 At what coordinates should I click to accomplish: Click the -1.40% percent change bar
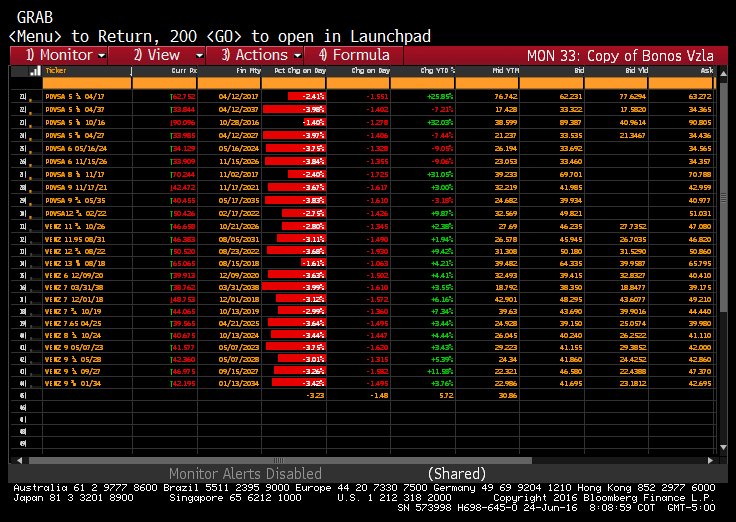[x=314, y=123]
